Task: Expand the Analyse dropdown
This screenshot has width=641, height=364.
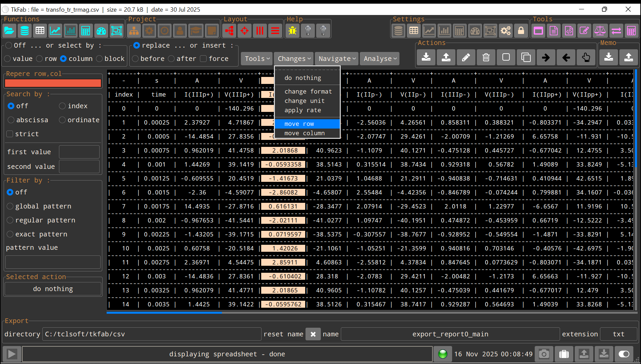Action: click(x=380, y=59)
